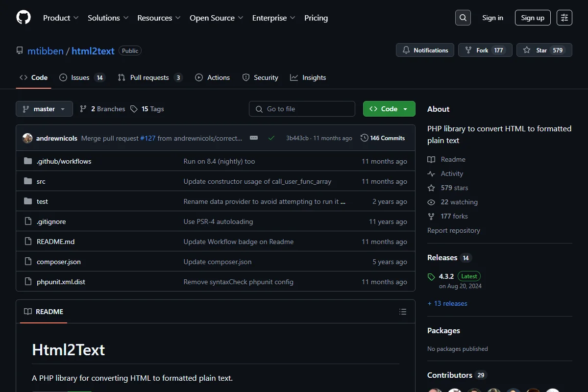The height and width of the screenshot is (392, 588).
Task: Expand the master branch selector
Action: [x=44, y=109]
